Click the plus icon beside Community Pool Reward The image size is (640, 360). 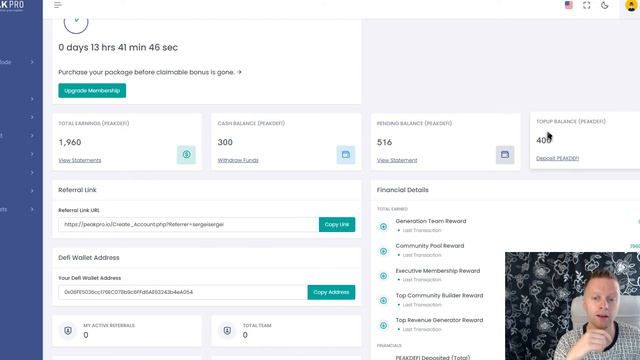383,251
